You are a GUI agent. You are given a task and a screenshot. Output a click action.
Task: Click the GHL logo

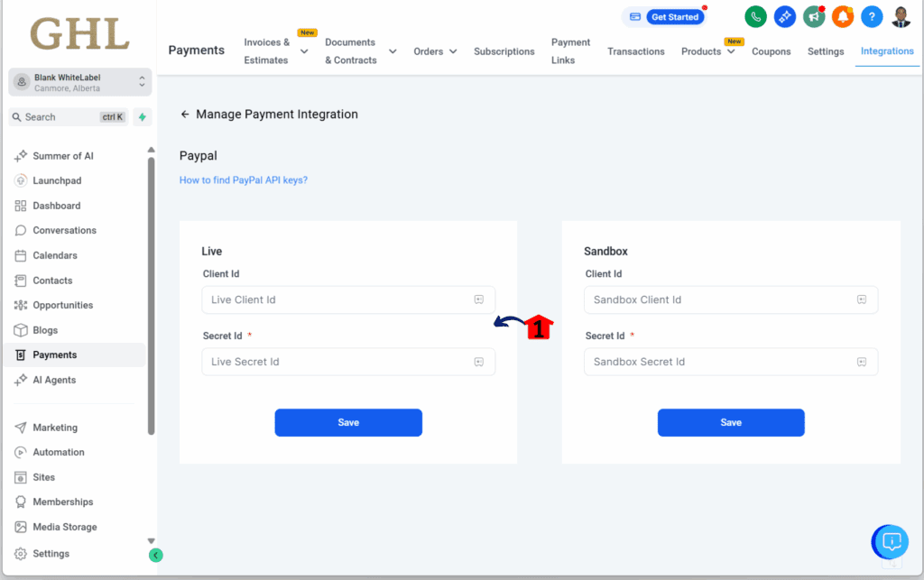pos(79,34)
